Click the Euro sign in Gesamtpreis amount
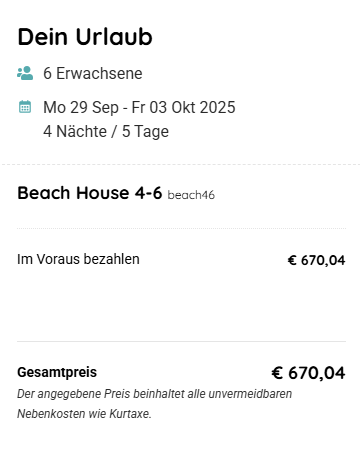Viewport: 361px width, 463px height. [277, 373]
